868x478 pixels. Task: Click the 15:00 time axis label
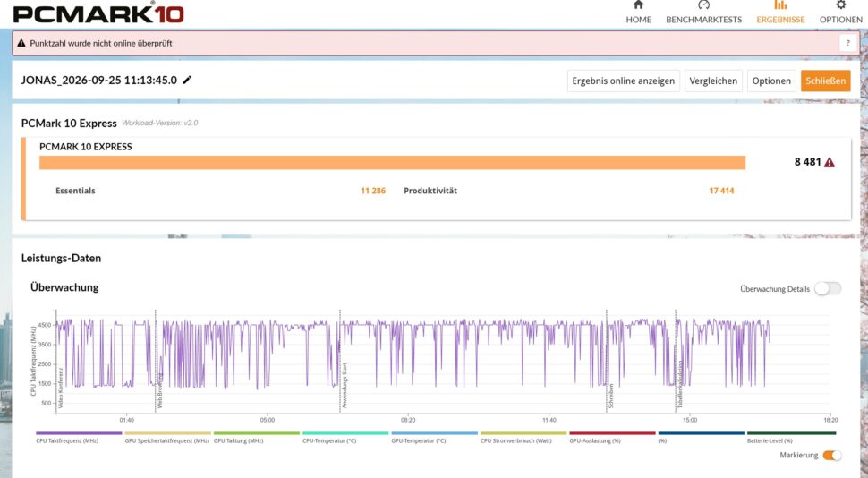(690, 420)
